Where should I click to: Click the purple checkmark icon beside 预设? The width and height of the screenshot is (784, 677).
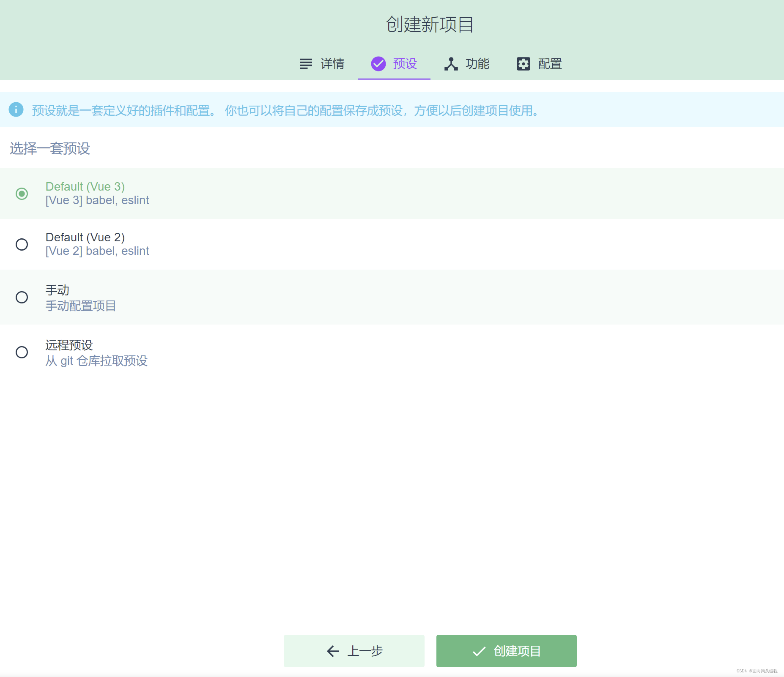tap(378, 64)
